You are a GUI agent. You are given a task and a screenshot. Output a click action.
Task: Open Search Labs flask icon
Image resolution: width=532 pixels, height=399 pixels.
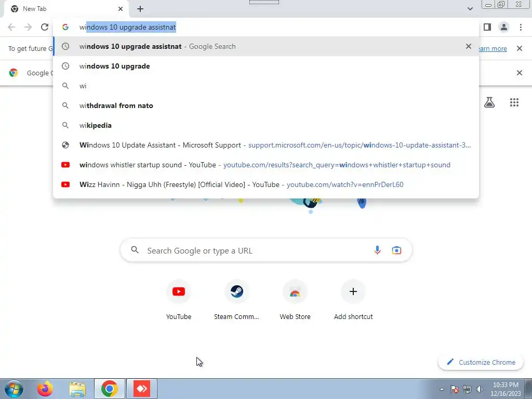tap(489, 102)
